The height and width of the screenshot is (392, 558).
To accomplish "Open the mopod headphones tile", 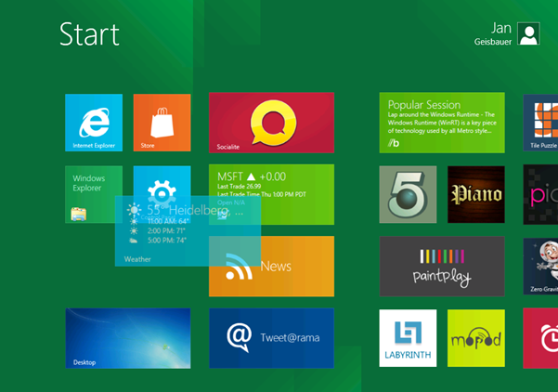I will (476, 338).
